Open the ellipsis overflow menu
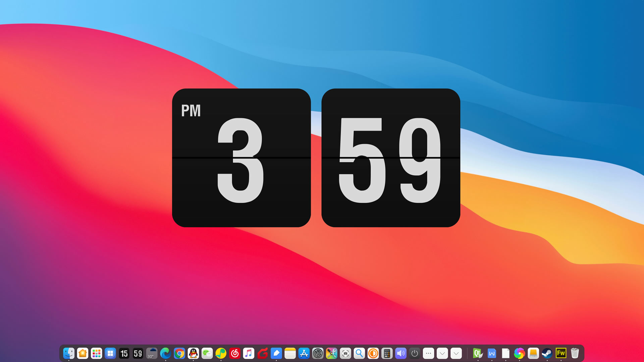Image resolution: width=644 pixels, height=362 pixels. 429,353
